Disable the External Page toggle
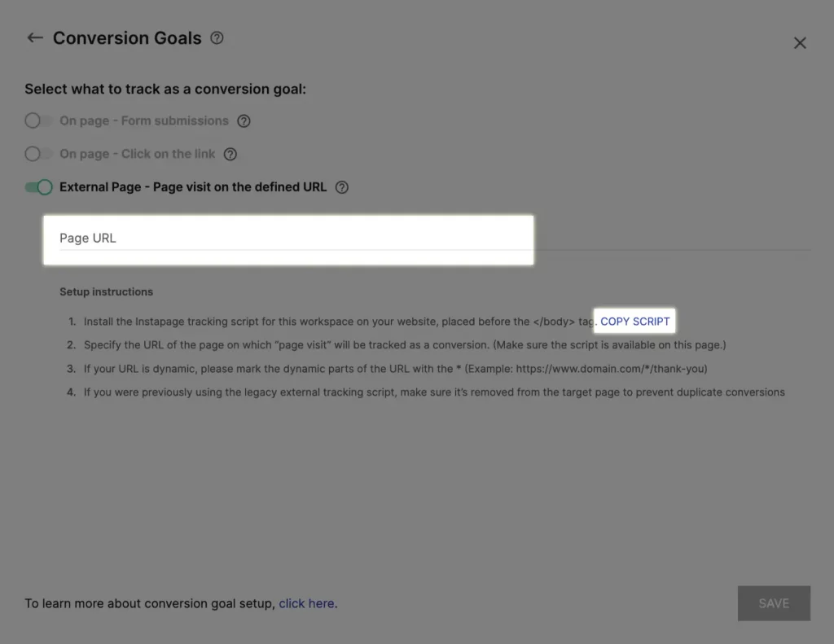The height and width of the screenshot is (644, 834). click(39, 187)
